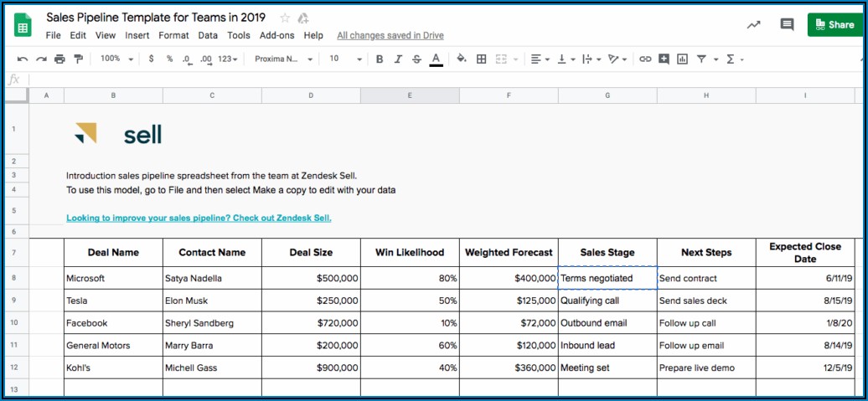Expand the font size 10 dropdown

[x=345, y=59]
